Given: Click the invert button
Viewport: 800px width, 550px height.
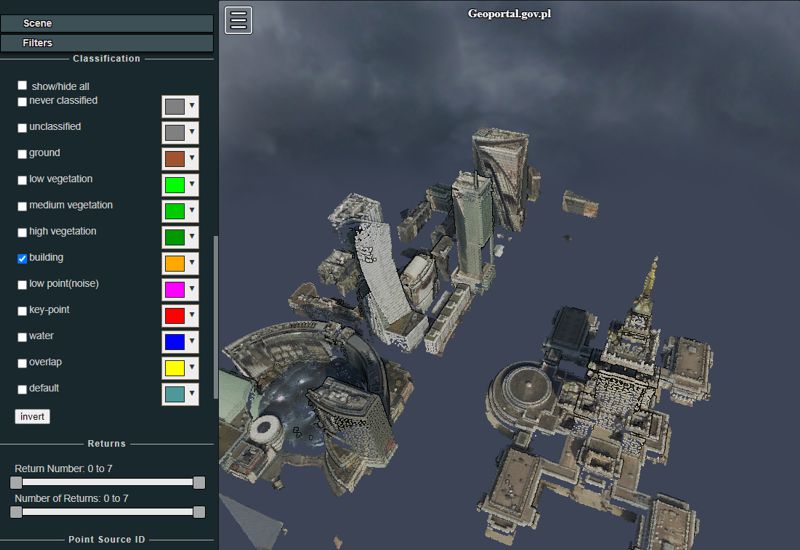Looking at the screenshot, I should coord(32,417).
